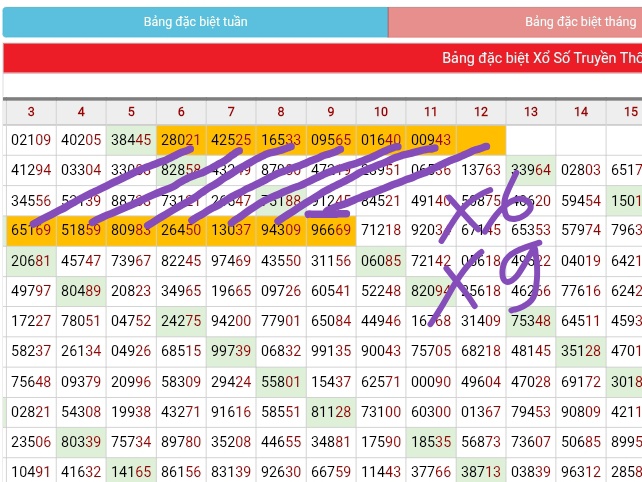Select the green cell 38713
The height and width of the screenshot is (482, 642).
(480, 471)
